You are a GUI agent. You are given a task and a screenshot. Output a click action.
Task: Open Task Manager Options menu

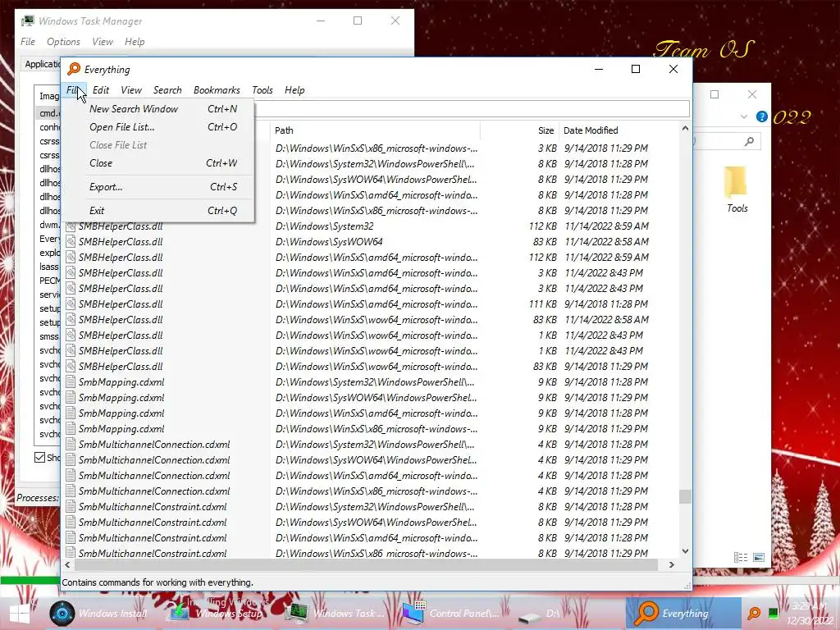pyautogui.click(x=63, y=41)
